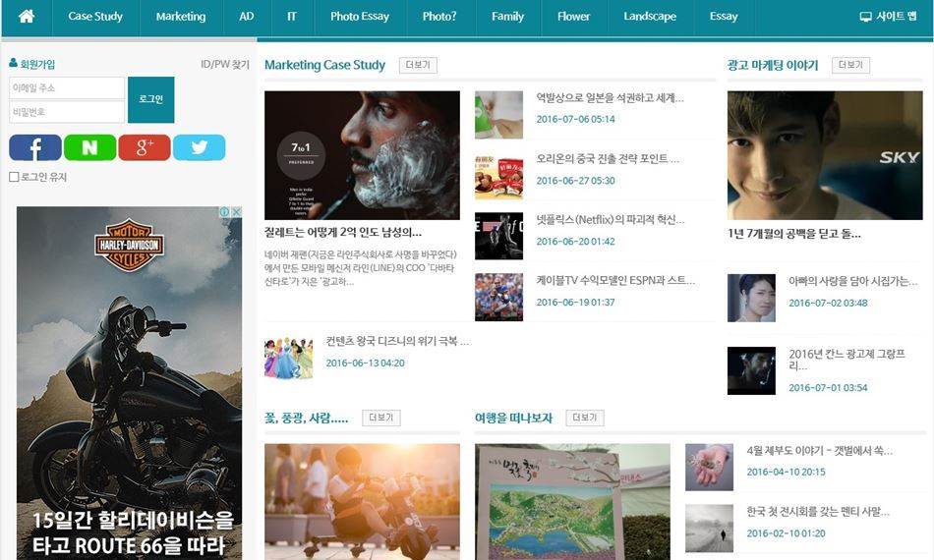Open the hand holding shells thumbnail
This screenshot has height=560, width=934.
[x=710, y=468]
